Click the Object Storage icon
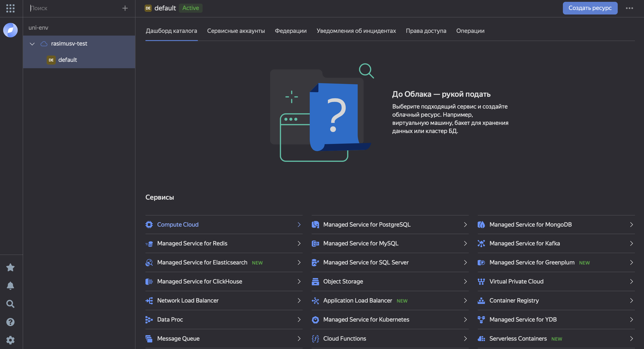The width and height of the screenshot is (644, 349). pos(315,281)
